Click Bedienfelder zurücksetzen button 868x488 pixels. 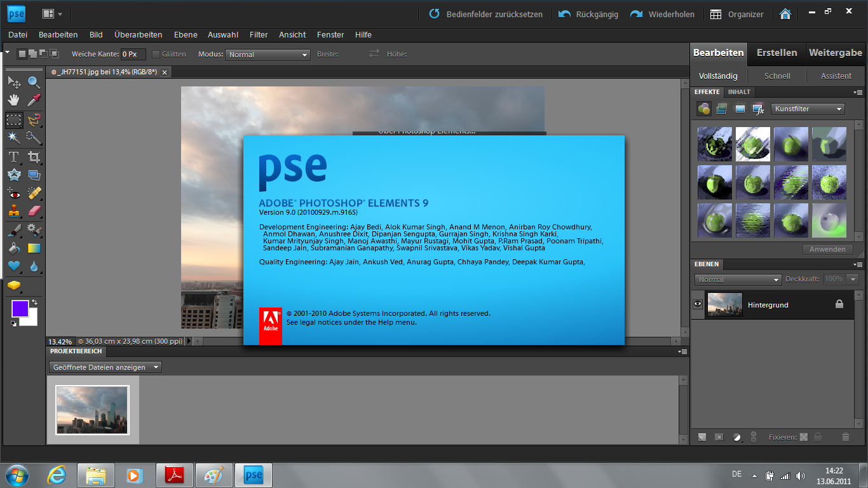486,14
